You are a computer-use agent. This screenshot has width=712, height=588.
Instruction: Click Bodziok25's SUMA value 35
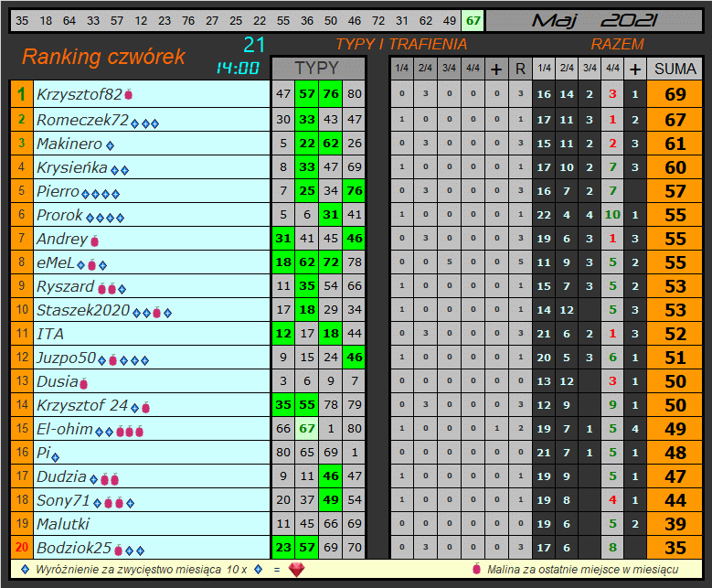(x=675, y=548)
